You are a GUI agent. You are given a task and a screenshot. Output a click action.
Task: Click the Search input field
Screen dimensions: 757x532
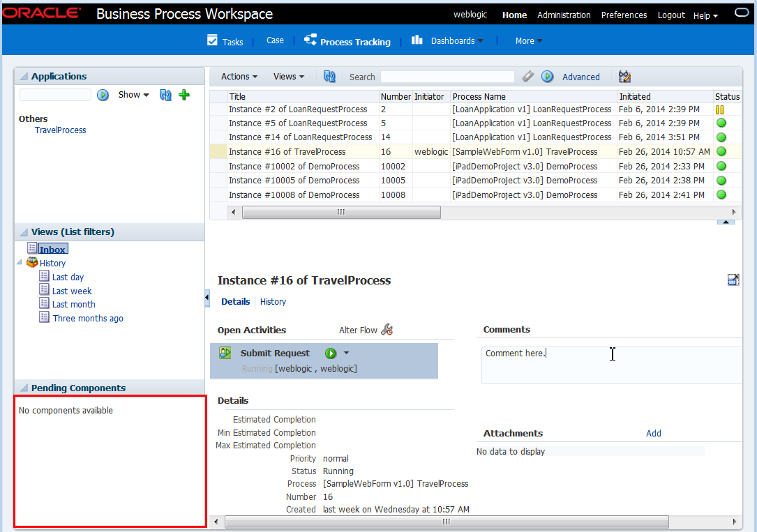[x=447, y=77]
